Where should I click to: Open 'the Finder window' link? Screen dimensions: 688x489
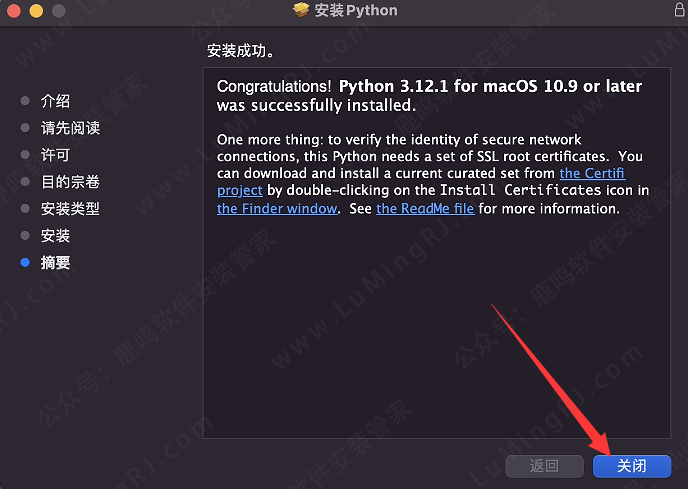tap(277, 209)
